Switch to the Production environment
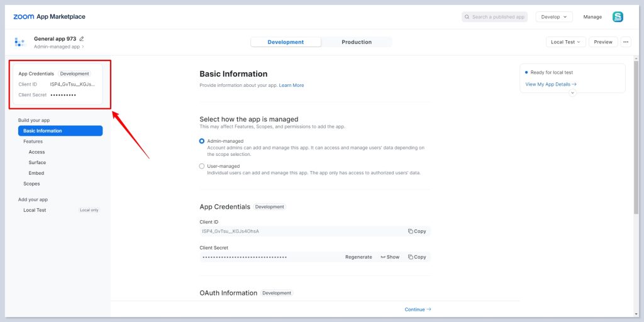 (x=357, y=42)
